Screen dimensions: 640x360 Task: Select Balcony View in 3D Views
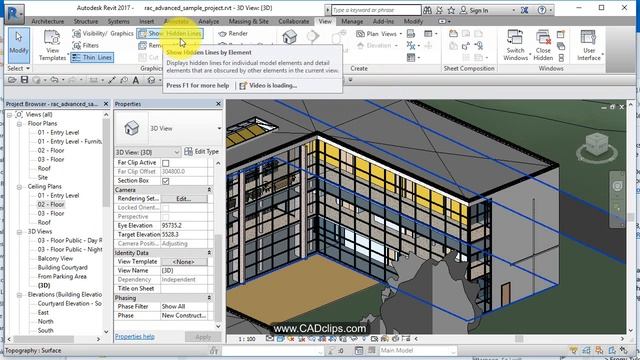coord(55,258)
